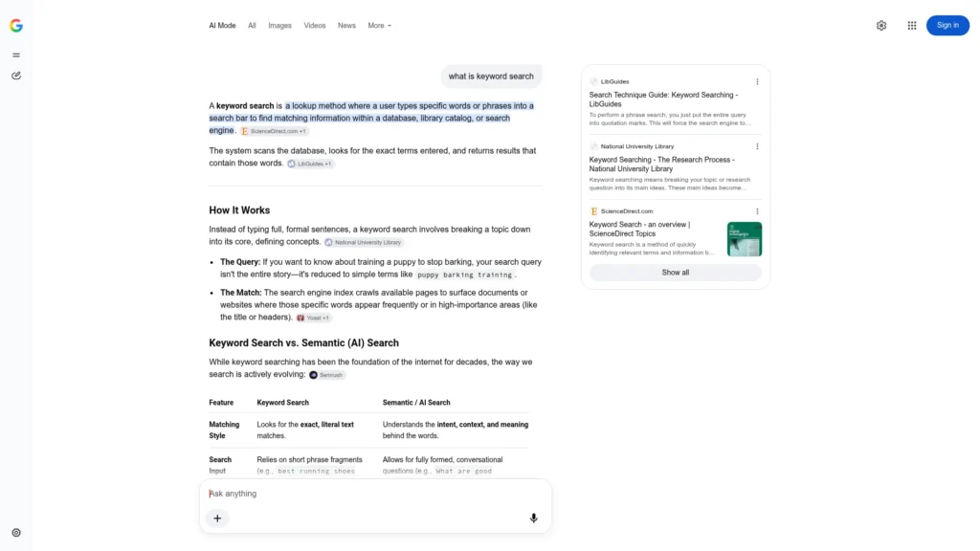This screenshot has height=551, width=980.
Task: Open Keyword Searching - The Research Process link
Action: [x=661, y=165]
